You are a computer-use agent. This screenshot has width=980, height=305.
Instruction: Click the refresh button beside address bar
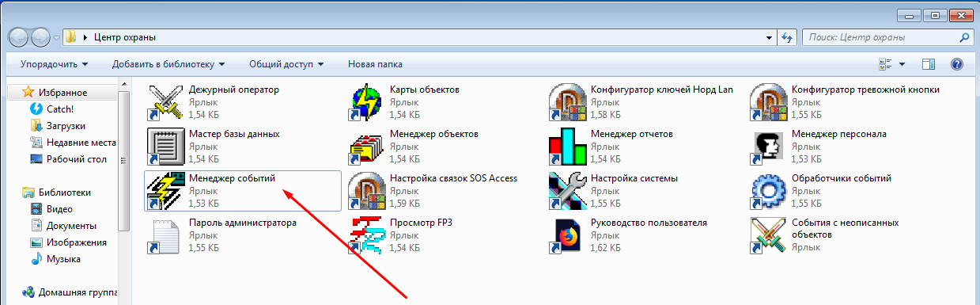click(788, 37)
